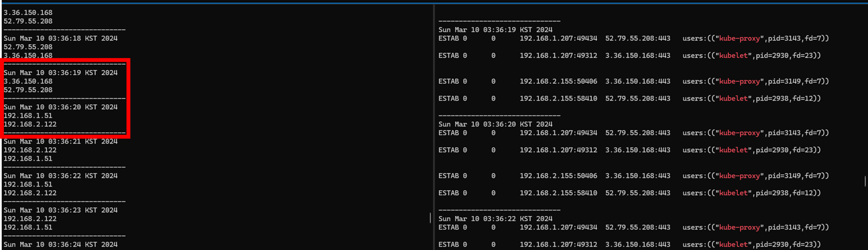Viewport: 868px width, 250px height.
Task: Click the right pane timestamp Sun Mar 10 03:36:20
Action: (496, 124)
